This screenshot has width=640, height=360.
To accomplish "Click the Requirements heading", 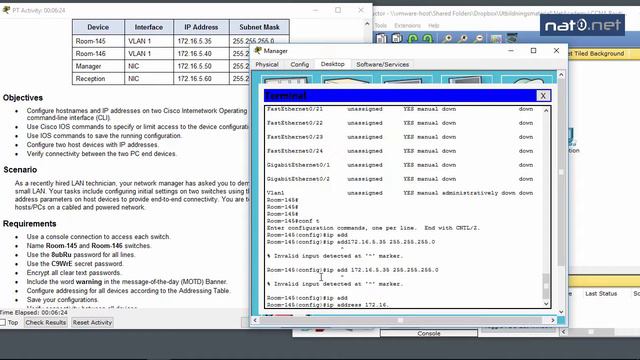I will [x=29, y=224].
